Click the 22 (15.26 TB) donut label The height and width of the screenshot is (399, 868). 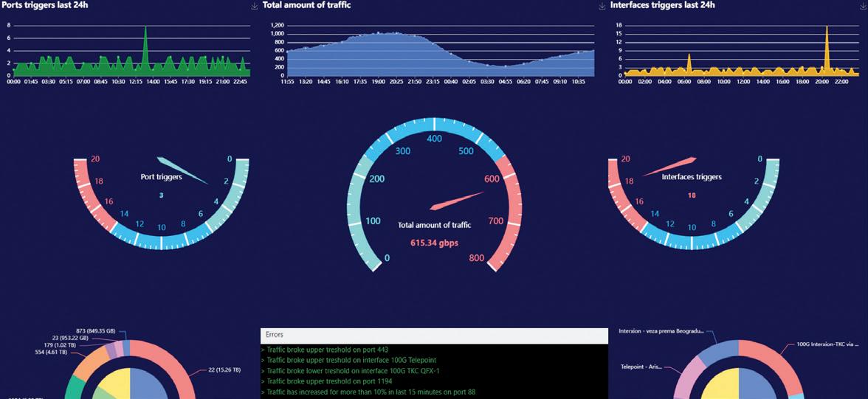224,369
